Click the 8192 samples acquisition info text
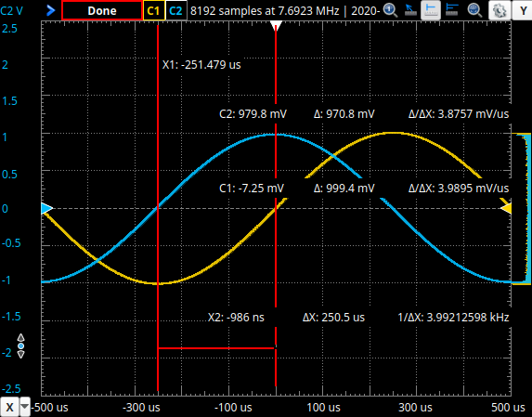 click(x=265, y=11)
